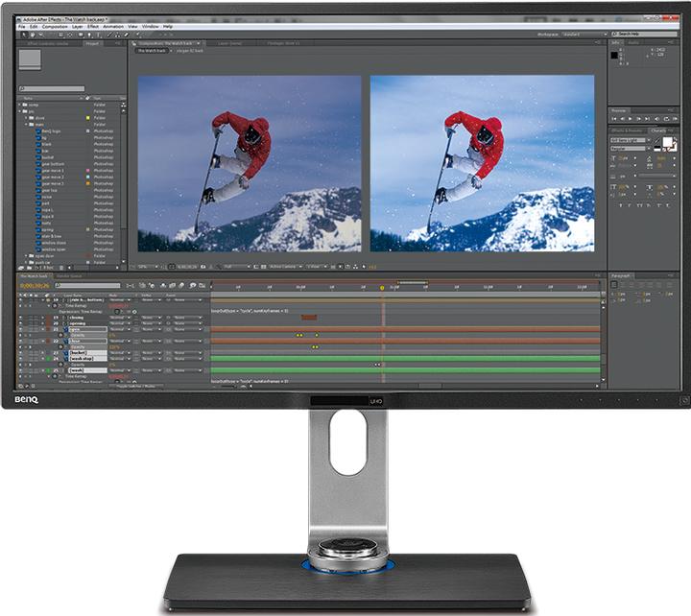Open the Workspace dropdown

pos(585,34)
